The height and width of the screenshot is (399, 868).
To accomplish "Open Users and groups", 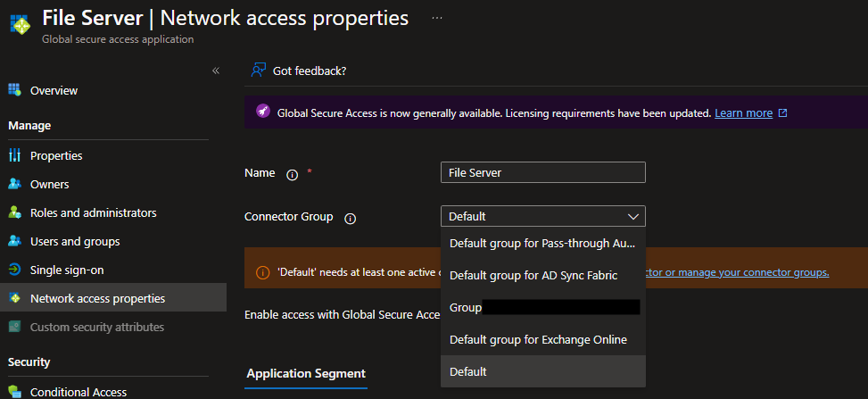I will 75,242.
